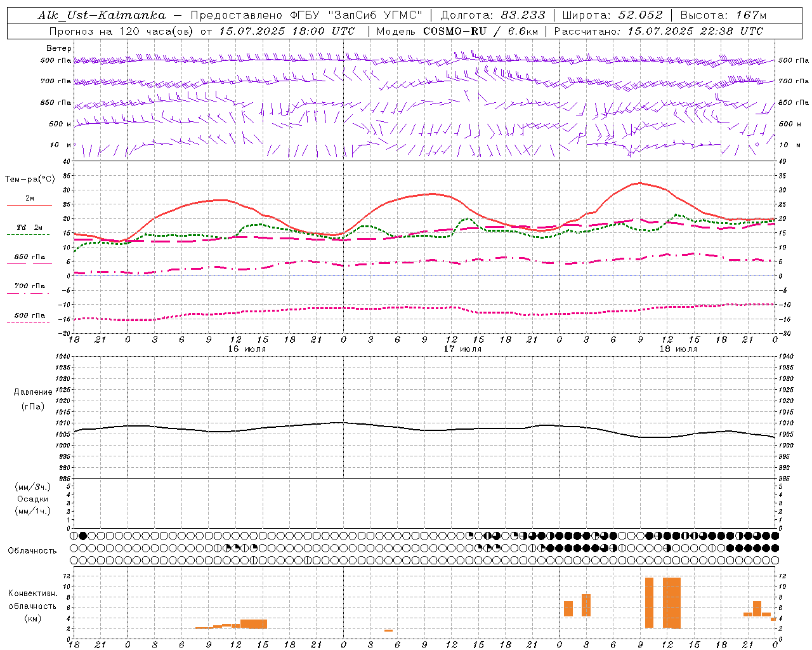Click the 'Td 2м' dew point legend entry

pyautogui.click(x=30, y=227)
